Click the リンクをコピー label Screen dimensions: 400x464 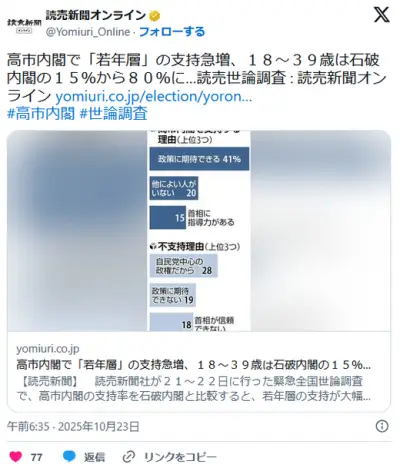tap(180, 457)
